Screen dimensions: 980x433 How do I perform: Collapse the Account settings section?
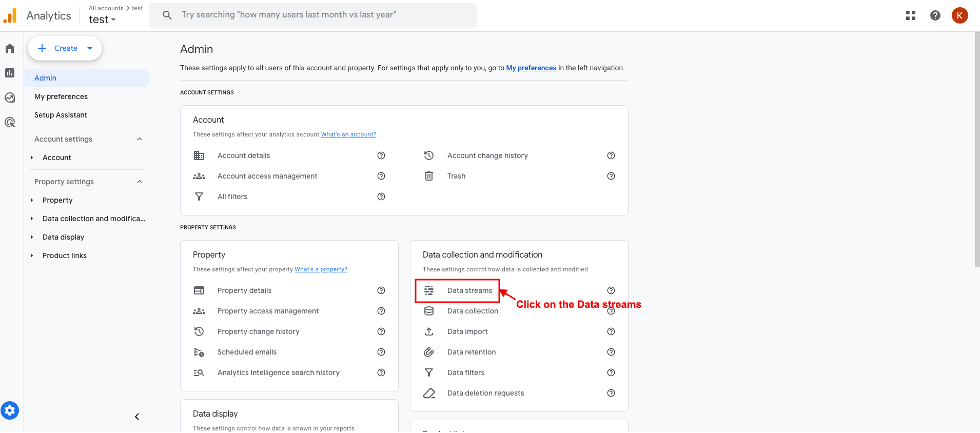pyautogui.click(x=140, y=139)
